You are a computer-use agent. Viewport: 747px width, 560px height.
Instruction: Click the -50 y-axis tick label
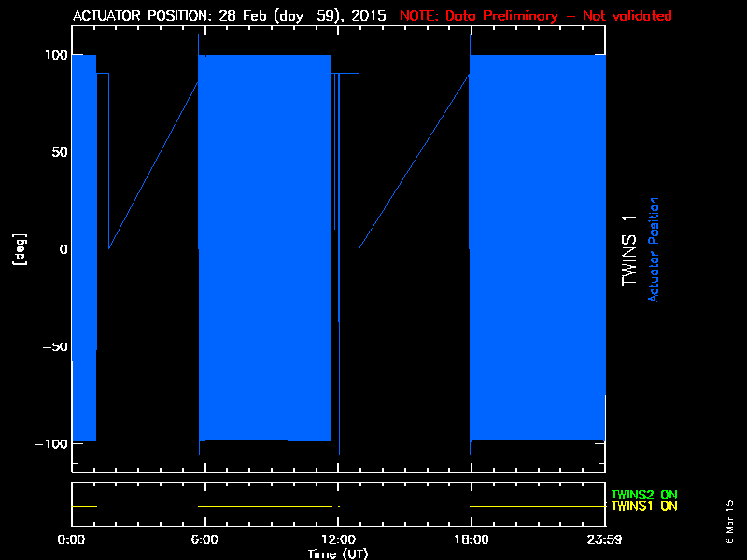tap(54, 346)
